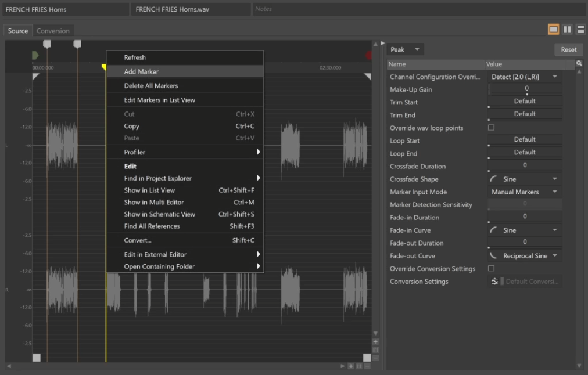Image resolution: width=588 pixels, height=375 pixels.
Task: Click the Fade-out Duration value field
Action: 525,243
